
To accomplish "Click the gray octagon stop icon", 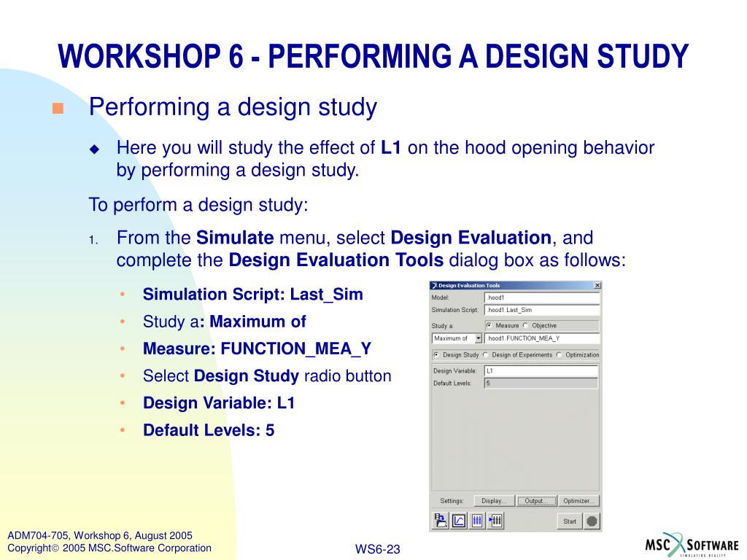I will point(592,521).
